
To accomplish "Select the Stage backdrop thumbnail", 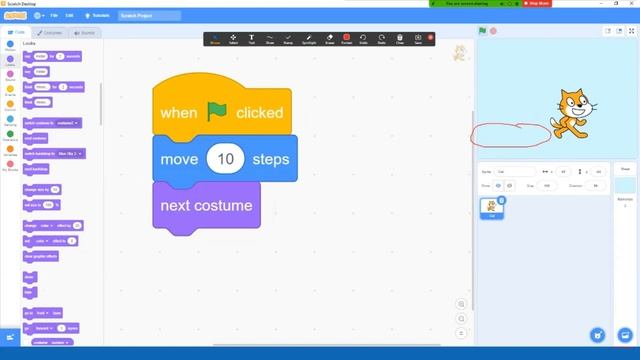I will [625, 185].
